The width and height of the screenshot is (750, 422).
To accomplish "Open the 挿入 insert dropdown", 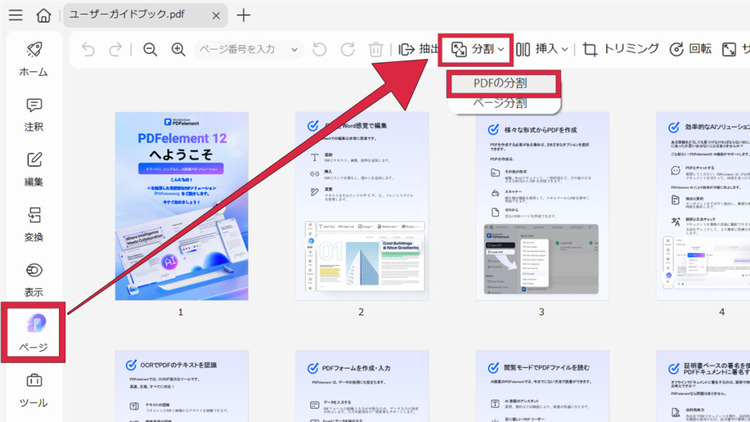I will click(x=542, y=49).
